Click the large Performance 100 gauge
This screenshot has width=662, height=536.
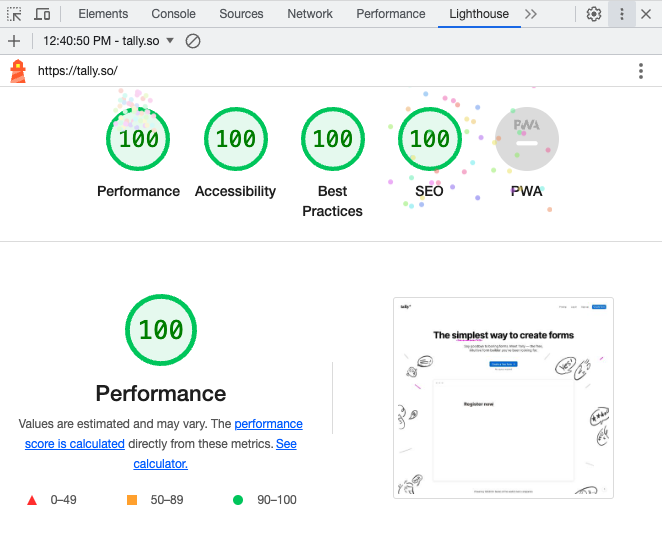tap(161, 330)
